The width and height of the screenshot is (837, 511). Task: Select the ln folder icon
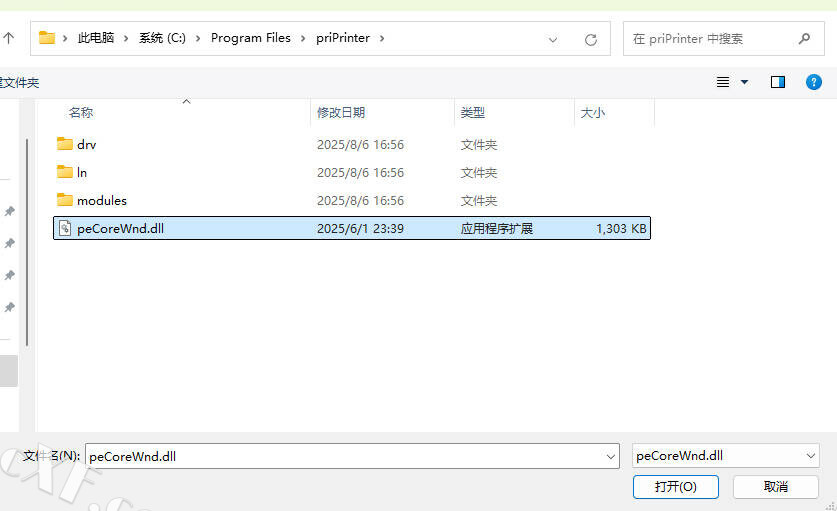[65, 172]
